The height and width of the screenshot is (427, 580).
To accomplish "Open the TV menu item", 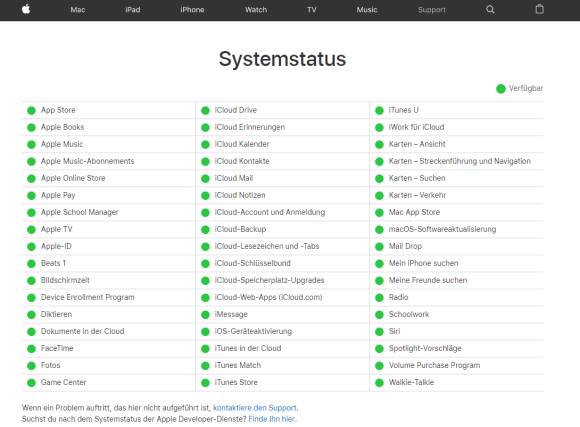I will click(x=311, y=10).
